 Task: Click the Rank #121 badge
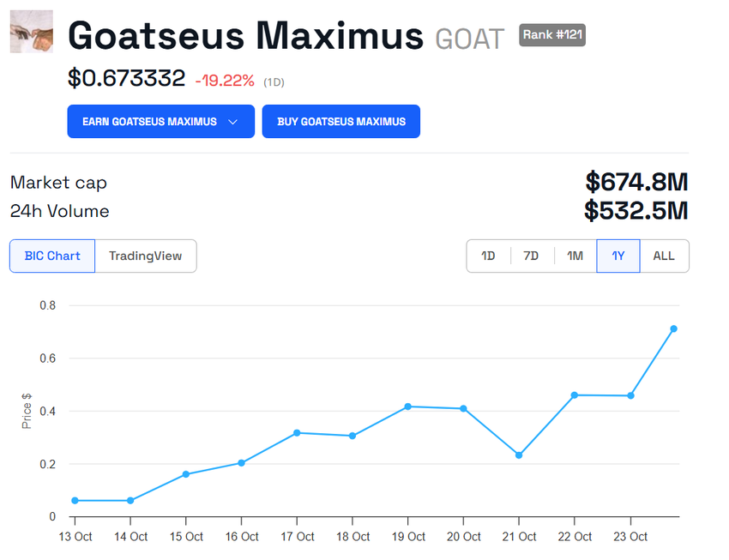(x=553, y=35)
